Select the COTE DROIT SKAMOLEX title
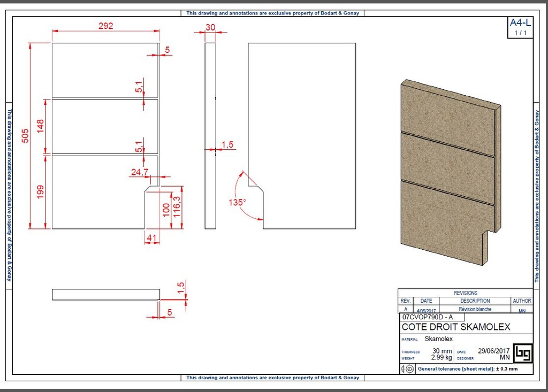The image size is (548, 392). 455,327
